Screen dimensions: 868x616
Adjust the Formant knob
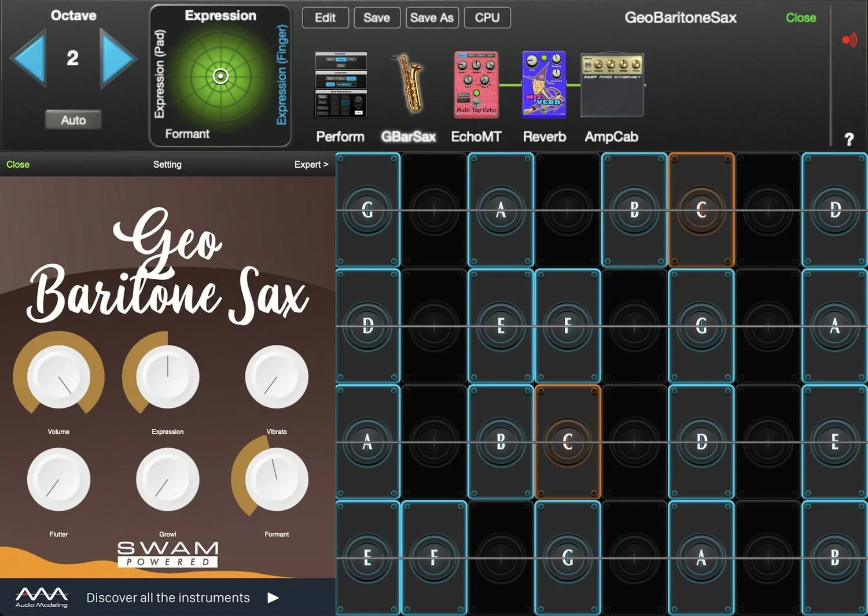coord(277,479)
